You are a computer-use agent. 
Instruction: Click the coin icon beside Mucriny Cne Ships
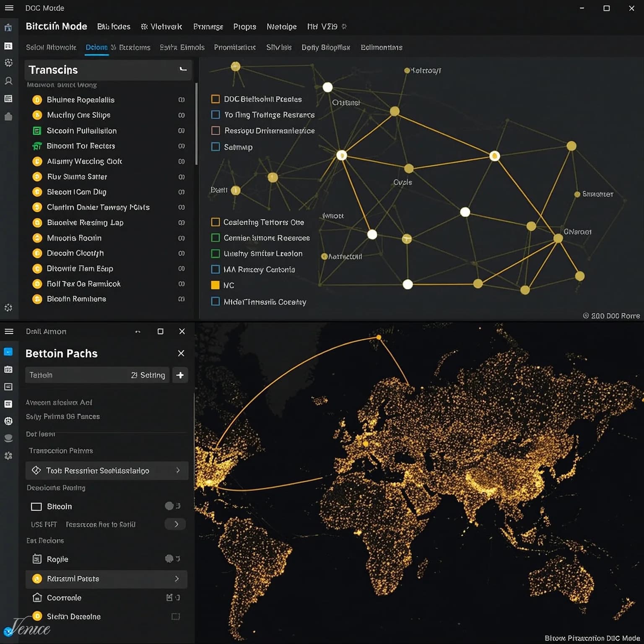pyautogui.click(x=37, y=115)
